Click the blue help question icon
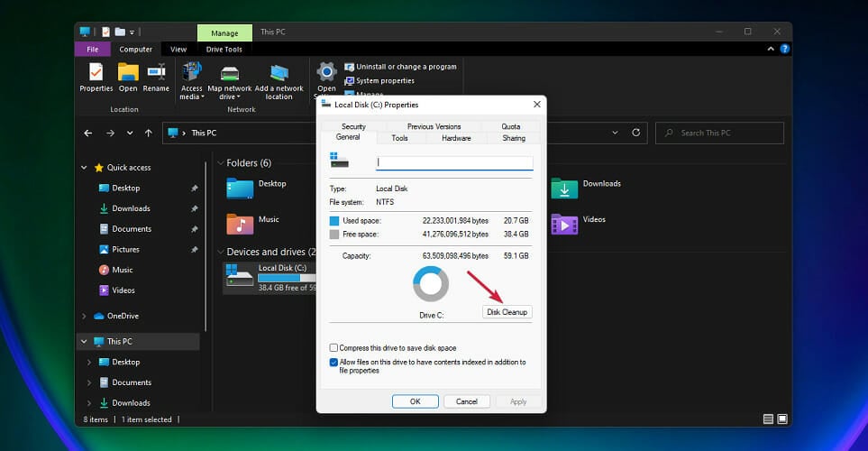Viewport: 868px width, 451px height. 784,49
